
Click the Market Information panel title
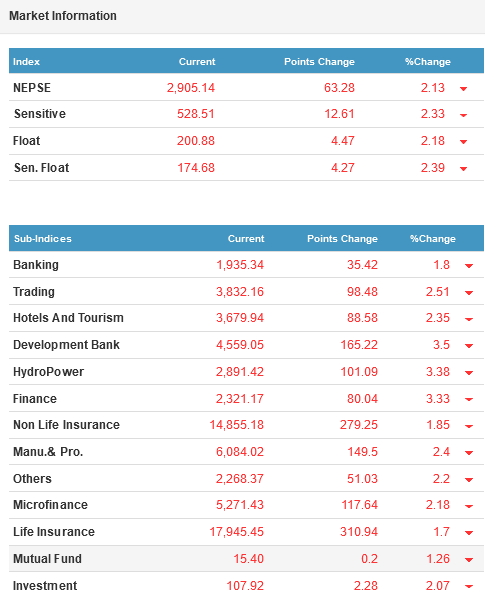click(x=63, y=16)
